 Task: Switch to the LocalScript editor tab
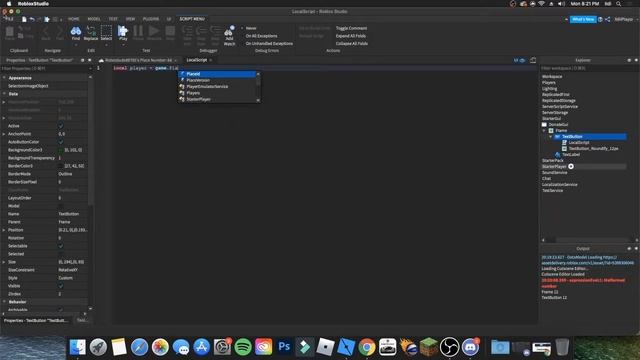(x=197, y=60)
